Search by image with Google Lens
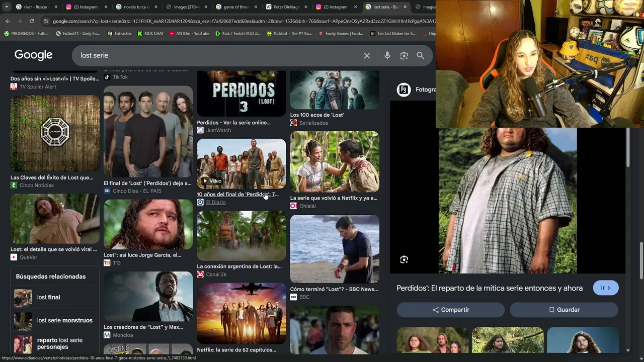This screenshot has height=362, width=644. (x=404, y=56)
